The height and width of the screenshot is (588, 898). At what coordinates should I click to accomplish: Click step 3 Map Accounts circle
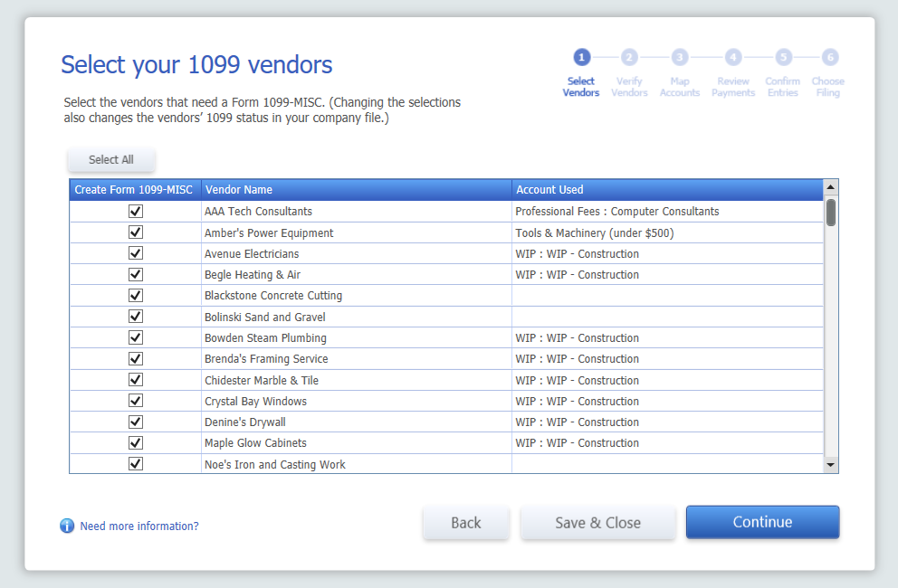click(679, 57)
